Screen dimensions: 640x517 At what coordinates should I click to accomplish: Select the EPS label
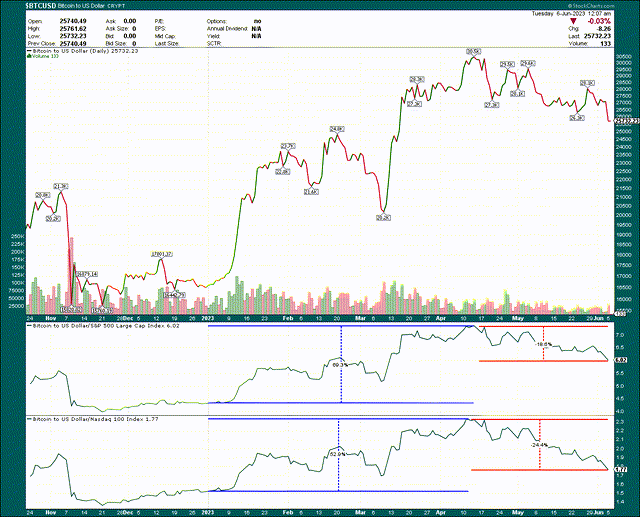(159, 29)
